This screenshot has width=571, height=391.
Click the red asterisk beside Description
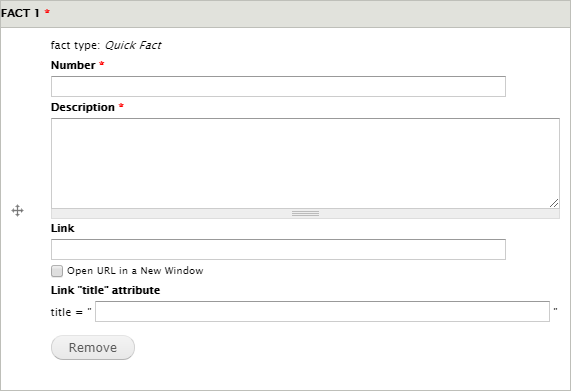coord(121,106)
